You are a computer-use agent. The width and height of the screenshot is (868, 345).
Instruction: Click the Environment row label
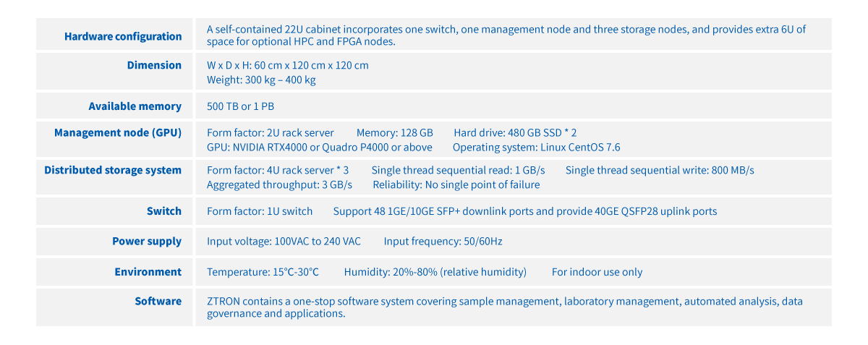click(x=148, y=272)
